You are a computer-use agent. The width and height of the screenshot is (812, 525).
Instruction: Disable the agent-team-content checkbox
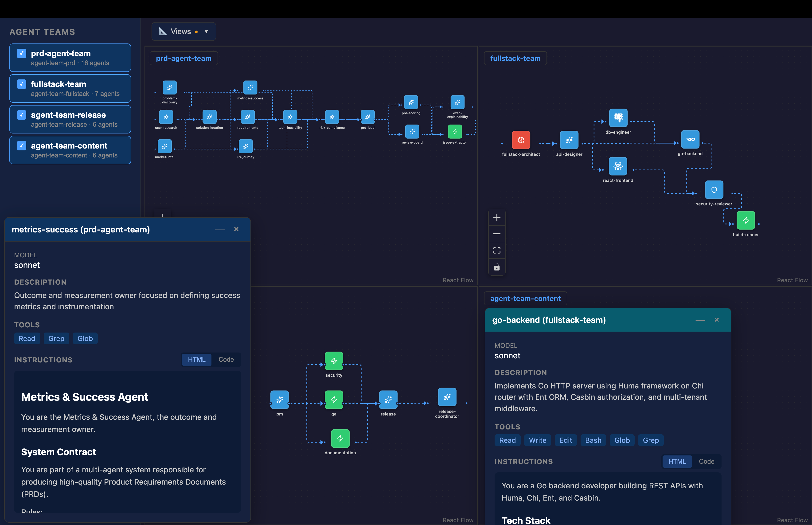(x=21, y=145)
